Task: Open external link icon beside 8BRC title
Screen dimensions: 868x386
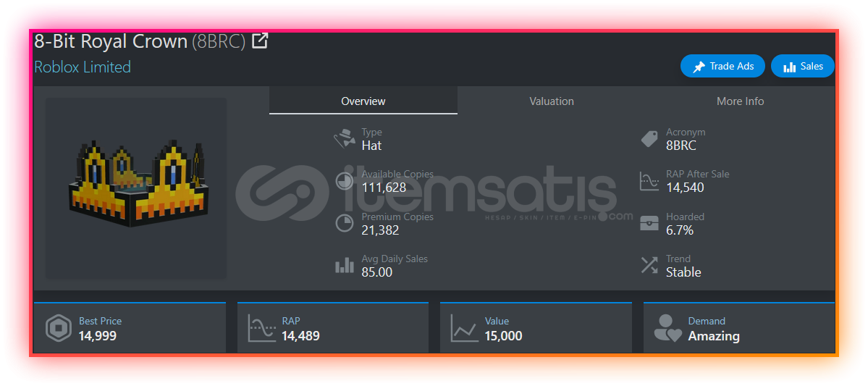Action: [260, 41]
